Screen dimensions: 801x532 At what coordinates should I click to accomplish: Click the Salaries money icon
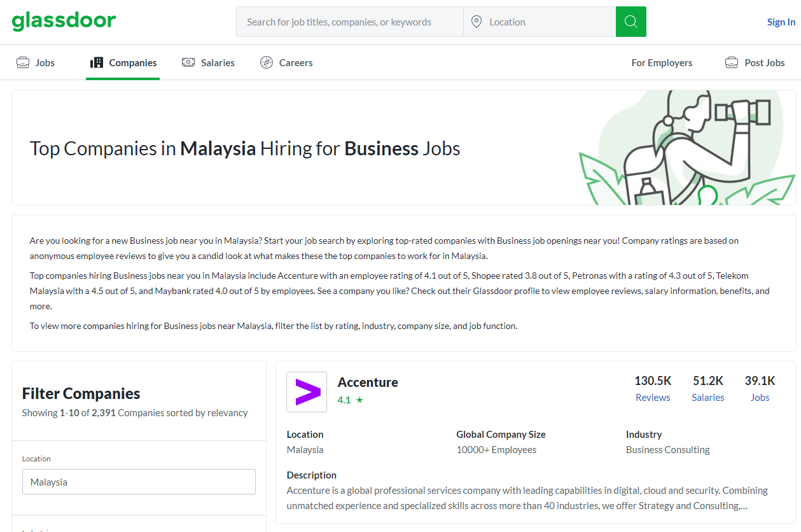point(188,62)
